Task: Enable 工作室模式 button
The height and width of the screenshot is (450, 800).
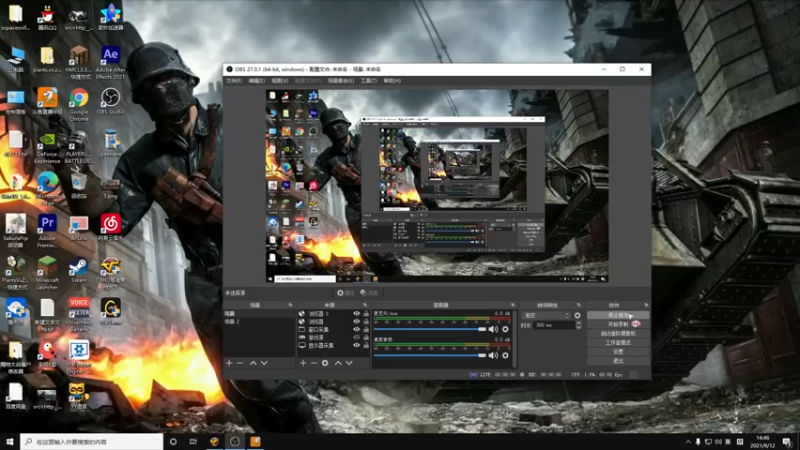Action: (x=618, y=343)
